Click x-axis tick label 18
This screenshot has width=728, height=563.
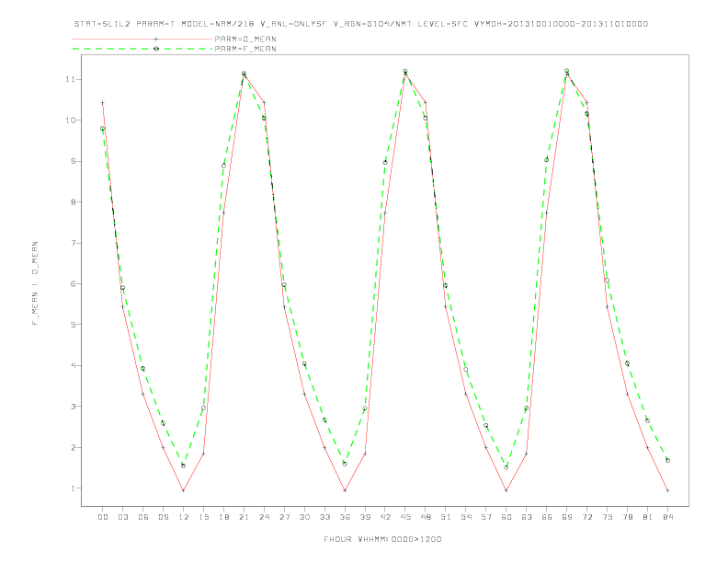[223, 517]
